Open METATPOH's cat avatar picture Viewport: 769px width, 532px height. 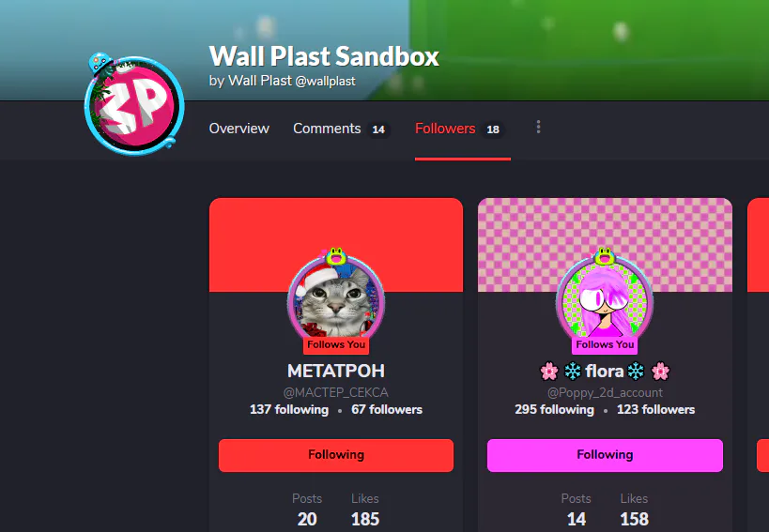click(x=336, y=300)
